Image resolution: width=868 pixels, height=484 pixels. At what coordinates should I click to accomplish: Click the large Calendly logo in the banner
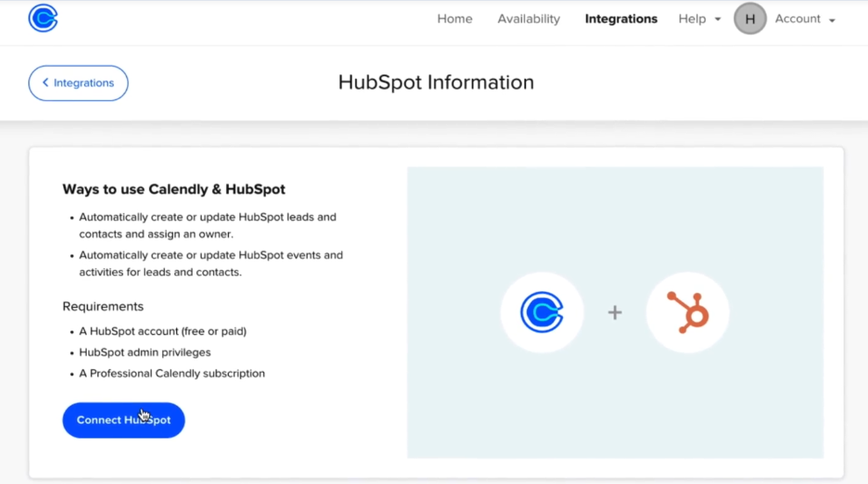(542, 312)
